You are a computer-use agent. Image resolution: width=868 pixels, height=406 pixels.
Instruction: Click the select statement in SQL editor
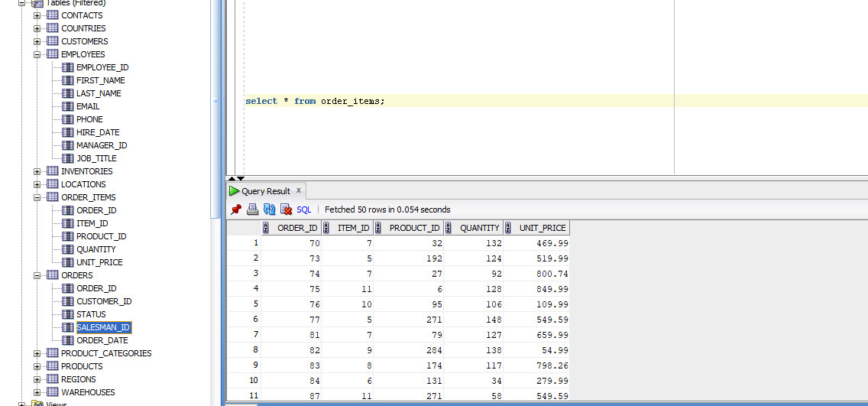click(315, 101)
